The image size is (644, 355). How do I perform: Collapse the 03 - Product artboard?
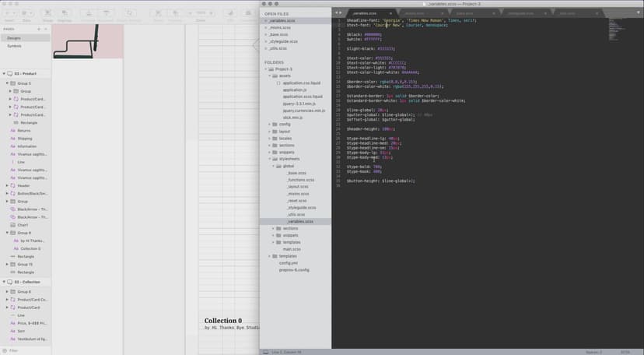3,73
